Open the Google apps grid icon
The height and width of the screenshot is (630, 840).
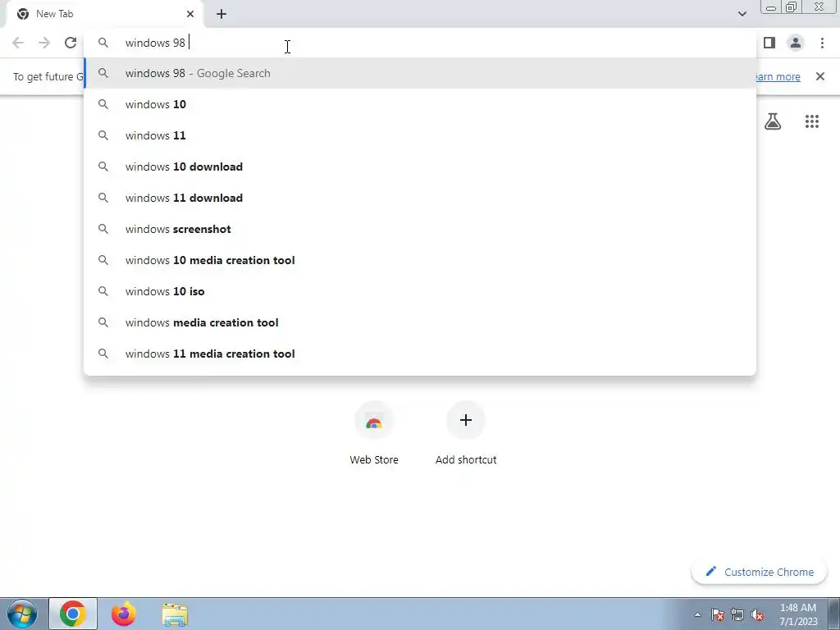(x=812, y=121)
